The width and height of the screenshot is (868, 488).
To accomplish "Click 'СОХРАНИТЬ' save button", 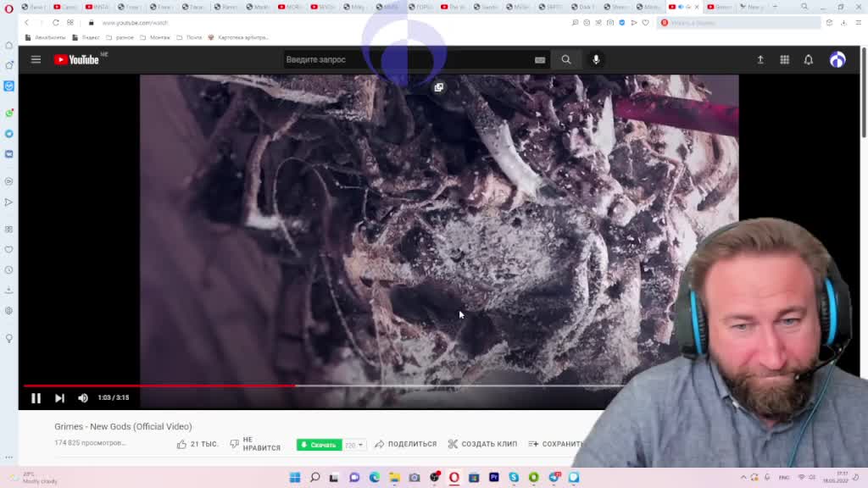I will pyautogui.click(x=556, y=444).
